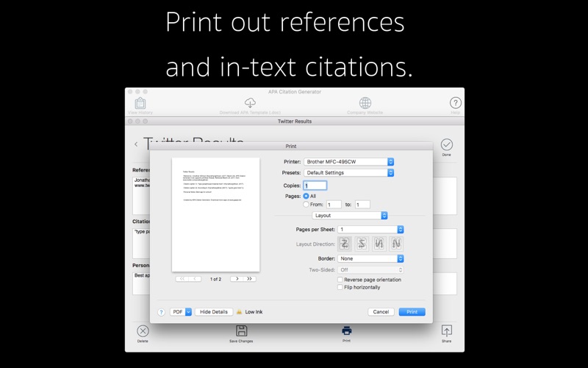
Task: Select From page range radio button
Action: [x=306, y=205]
